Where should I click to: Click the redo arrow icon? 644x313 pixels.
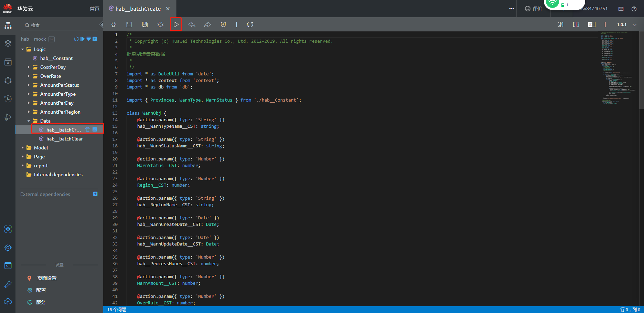coord(207,24)
